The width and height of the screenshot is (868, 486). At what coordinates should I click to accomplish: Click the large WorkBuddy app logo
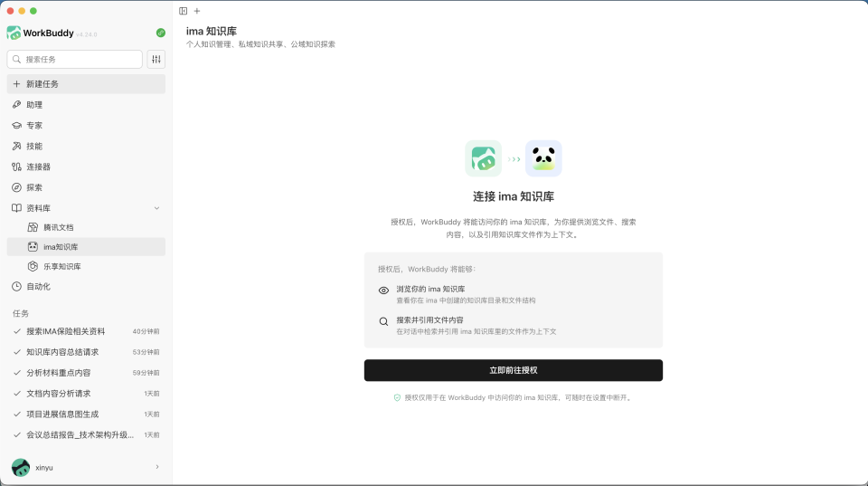pyautogui.click(x=483, y=158)
